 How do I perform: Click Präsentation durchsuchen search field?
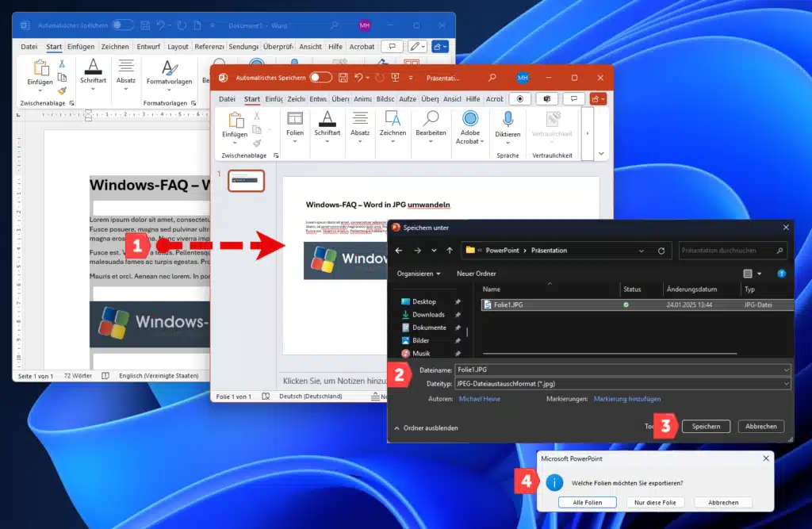click(x=733, y=251)
